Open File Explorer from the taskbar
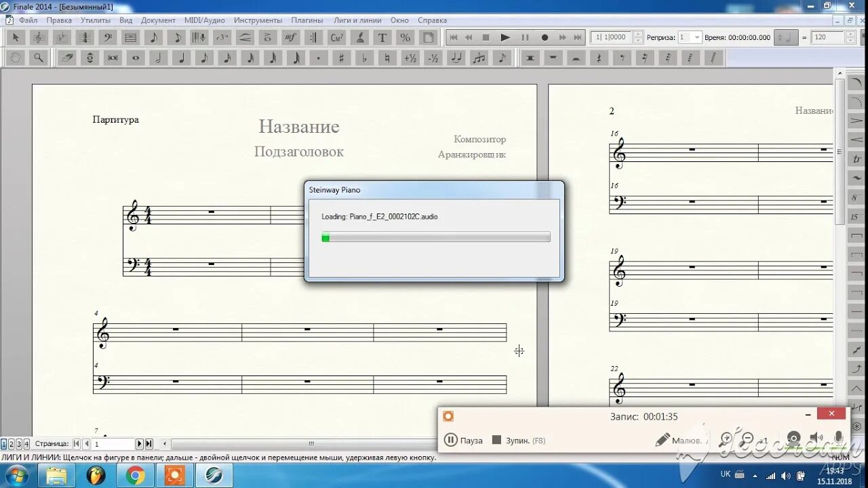 click(56, 475)
